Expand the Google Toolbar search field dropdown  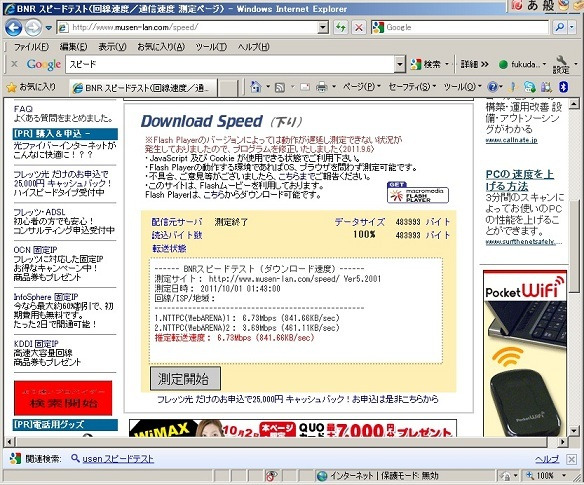[400, 64]
